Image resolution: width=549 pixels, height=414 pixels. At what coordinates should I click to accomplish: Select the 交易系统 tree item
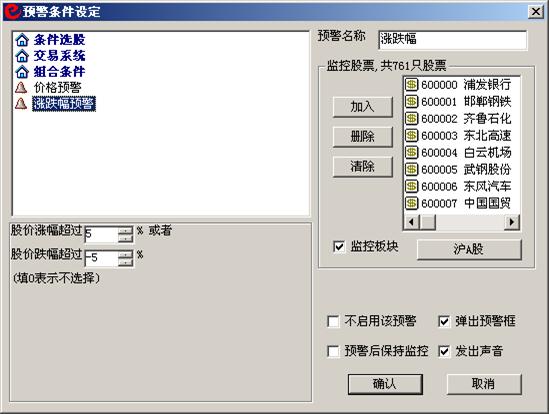click(x=60, y=56)
